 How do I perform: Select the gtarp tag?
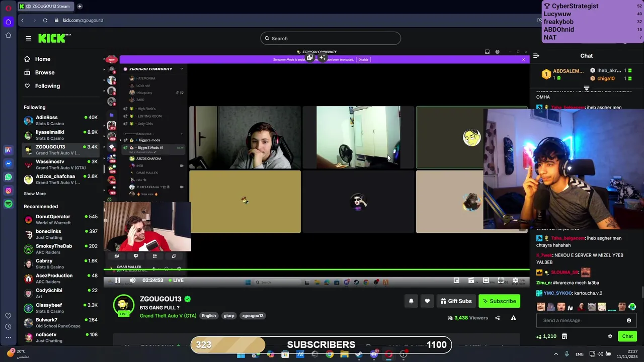229,316
